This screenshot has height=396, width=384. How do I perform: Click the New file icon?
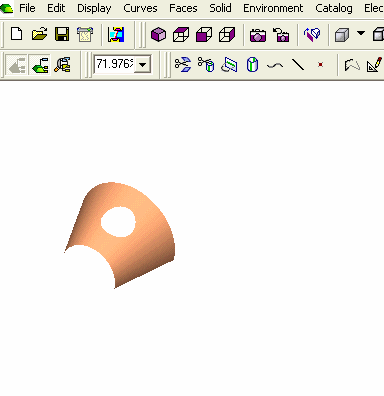[17, 34]
